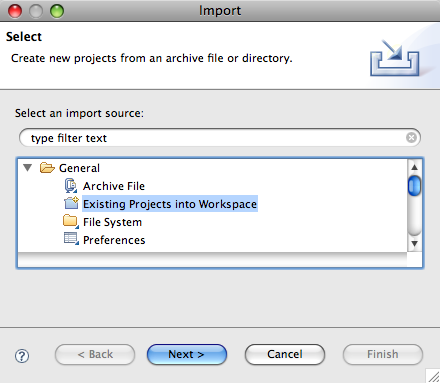The height and width of the screenshot is (383, 440).
Task: Focus the type filter text field
Action: pos(220,138)
